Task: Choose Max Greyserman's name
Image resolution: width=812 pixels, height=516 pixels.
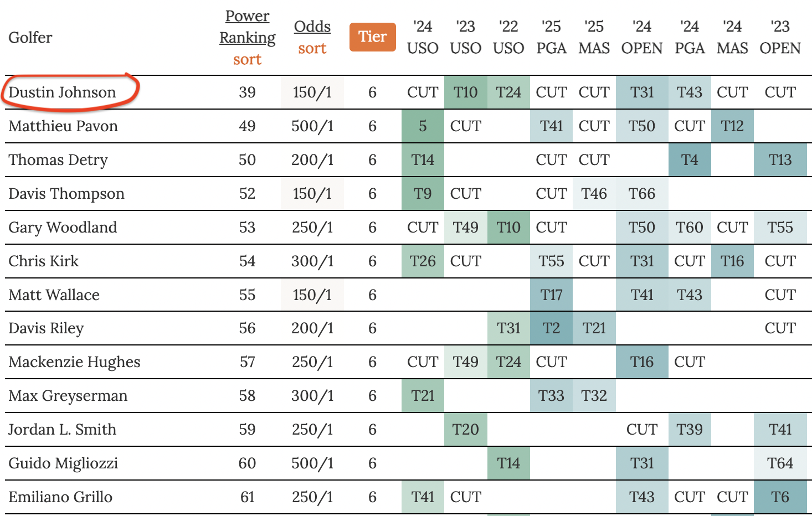Action: [x=68, y=396]
